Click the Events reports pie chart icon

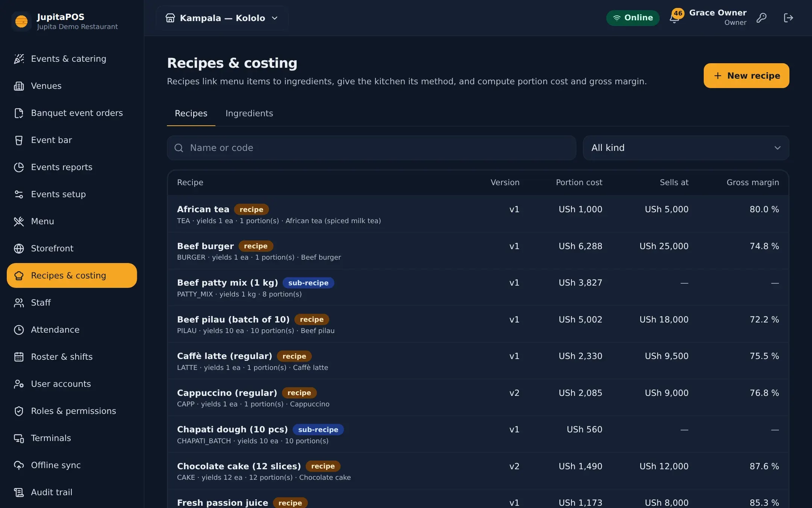click(x=19, y=167)
